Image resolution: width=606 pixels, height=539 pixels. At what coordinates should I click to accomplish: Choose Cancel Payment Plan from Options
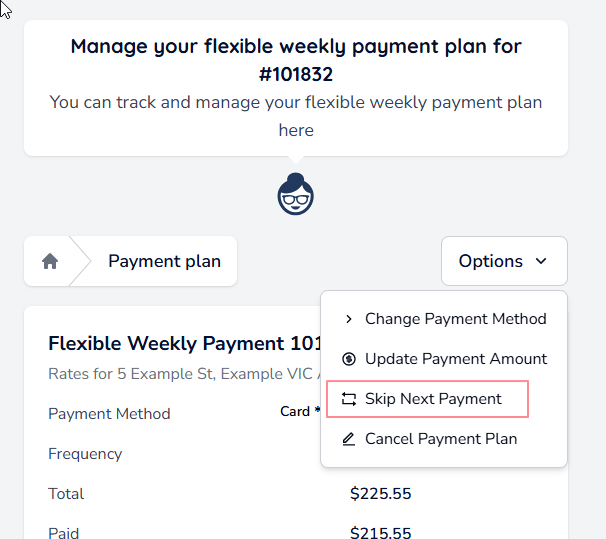440,439
